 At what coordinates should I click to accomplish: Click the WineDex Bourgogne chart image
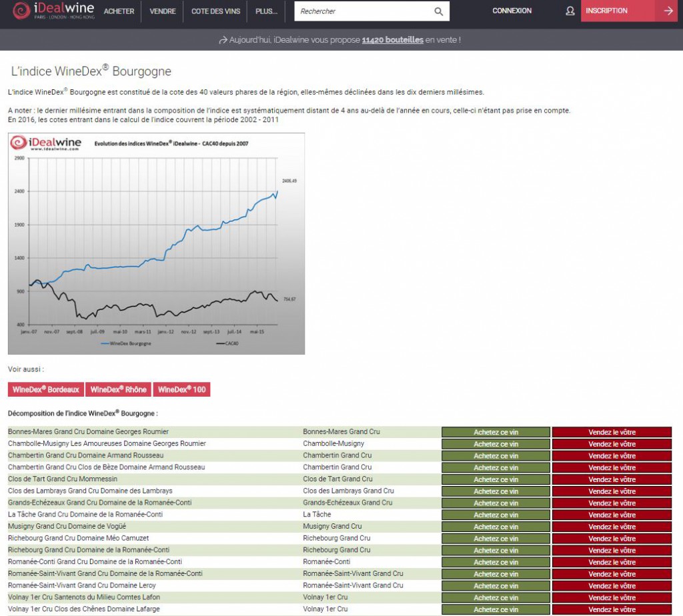tap(156, 244)
